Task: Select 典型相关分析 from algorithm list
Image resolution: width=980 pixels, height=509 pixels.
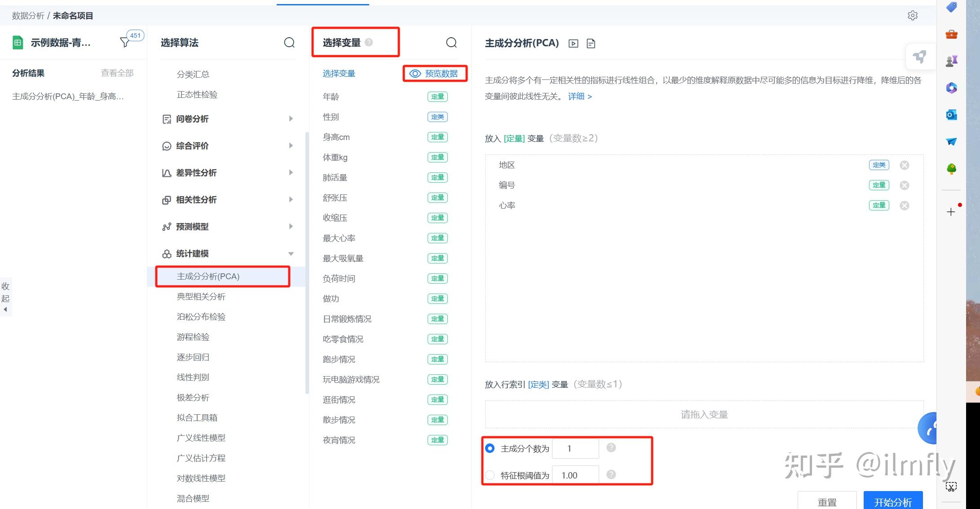Action: pyautogui.click(x=201, y=296)
